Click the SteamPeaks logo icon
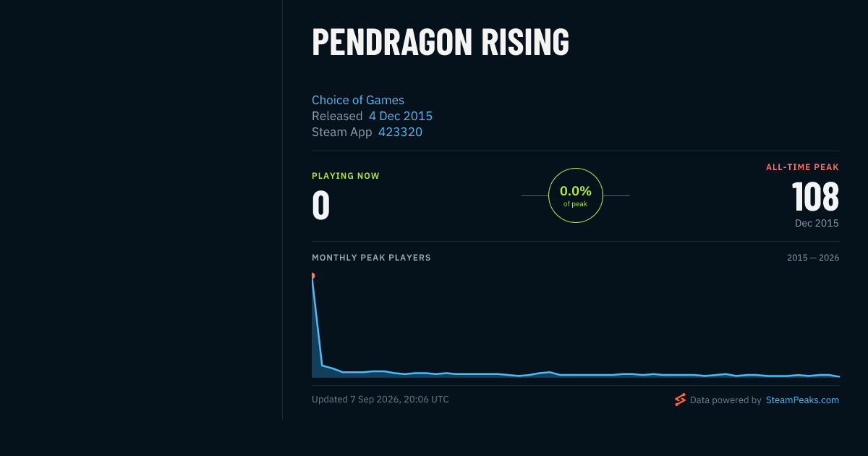Image resolution: width=868 pixels, height=456 pixels. click(x=680, y=400)
